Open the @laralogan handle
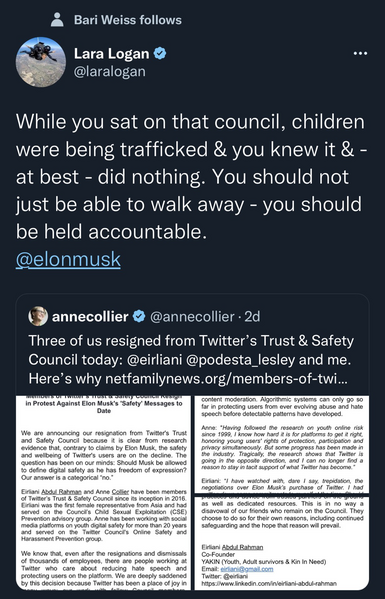385x599 pixels. (109, 71)
